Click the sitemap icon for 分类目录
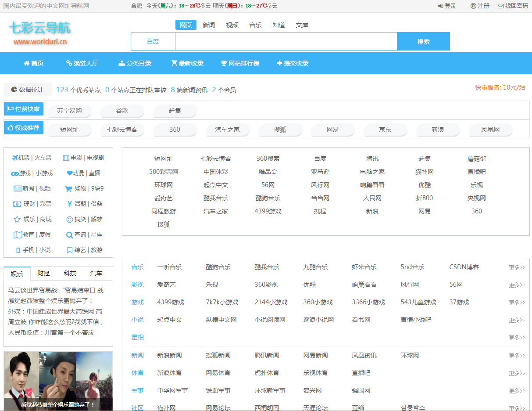 click(121, 63)
